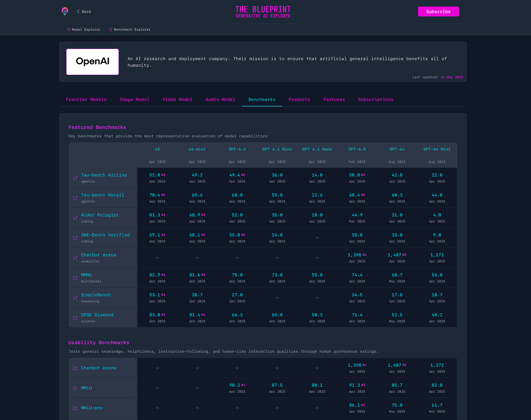The width and height of the screenshot is (531, 420).
Task: Click the 53.1 score for SimpleBench
Action: [x=155, y=295]
